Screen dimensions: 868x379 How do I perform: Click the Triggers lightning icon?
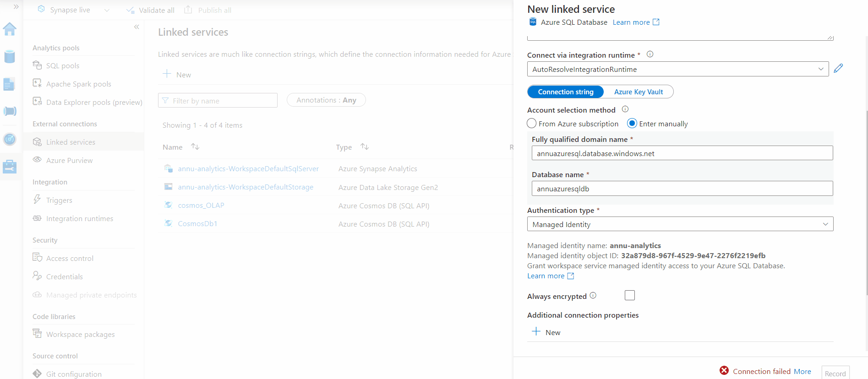coord(37,199)
